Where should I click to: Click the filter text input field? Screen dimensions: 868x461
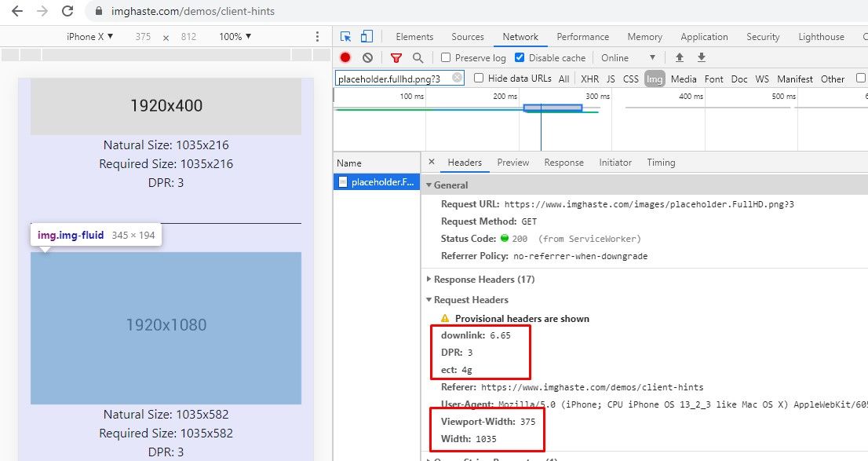point(391,79)
